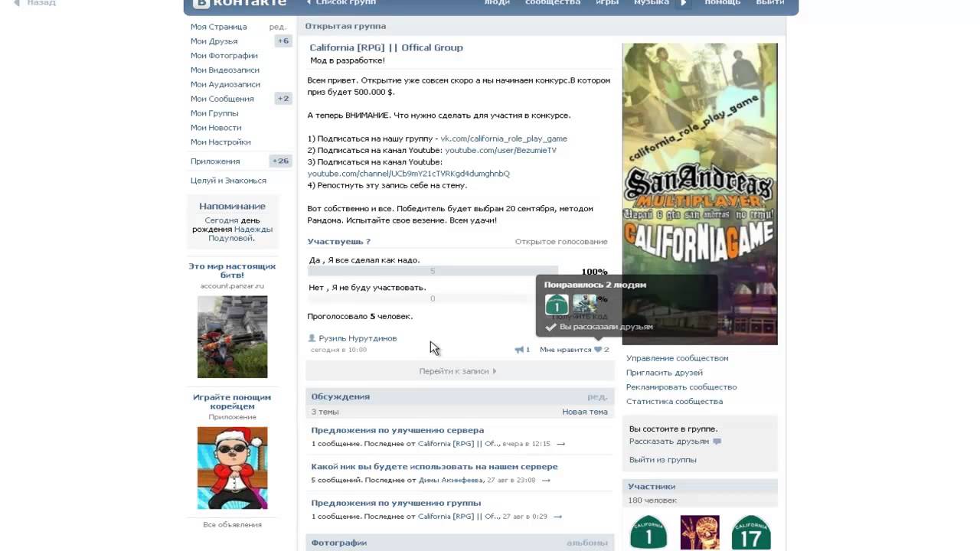Screen dimensions: 980x551
Task: Open the youtube.com/user/BezumieTV link
Action: pyautogui.click(x=501, y=150)
